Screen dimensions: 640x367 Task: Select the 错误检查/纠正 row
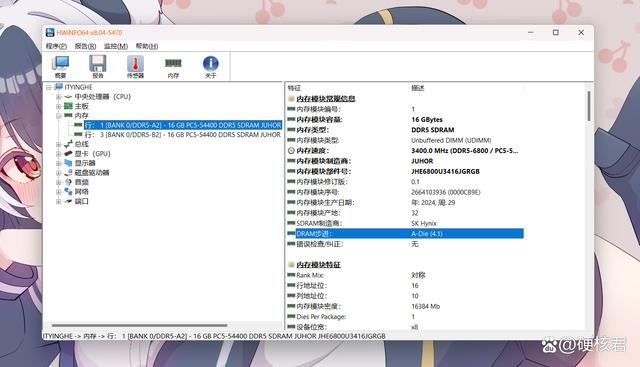[x=405, y=244]
